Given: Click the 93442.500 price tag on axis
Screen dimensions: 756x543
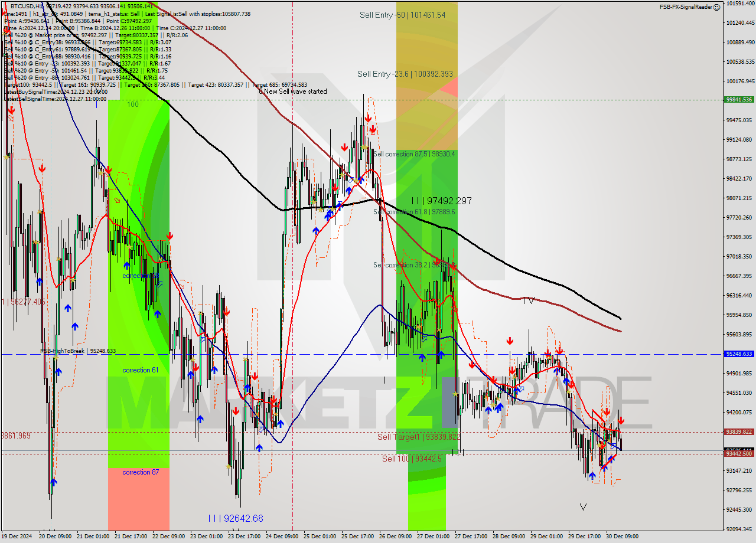Looking at the screenshot, I should point(739,454).
